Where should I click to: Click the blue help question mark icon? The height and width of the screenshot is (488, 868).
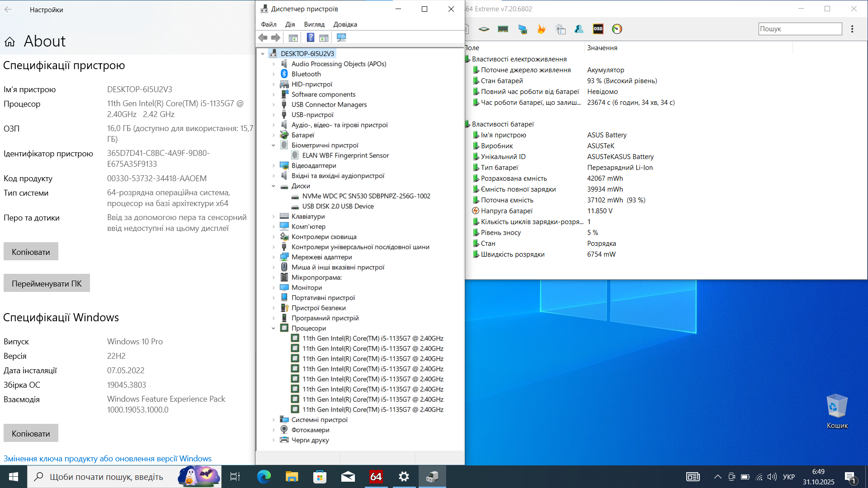coord(310,38)
